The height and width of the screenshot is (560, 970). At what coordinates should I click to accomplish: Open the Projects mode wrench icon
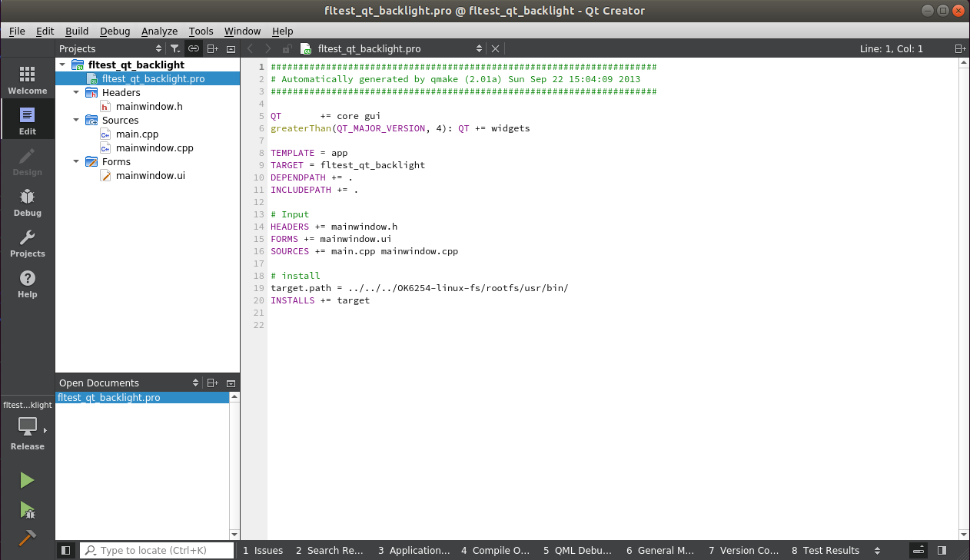coord(27,243)
